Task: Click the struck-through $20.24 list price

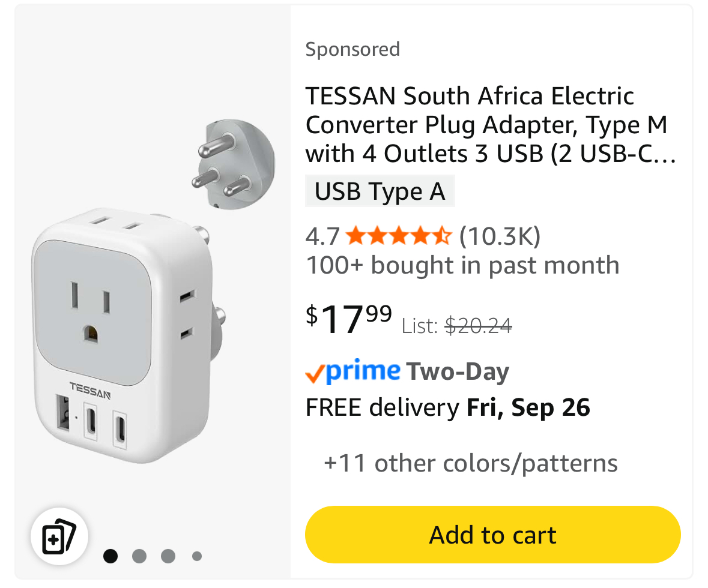Action: coord(478,326)
